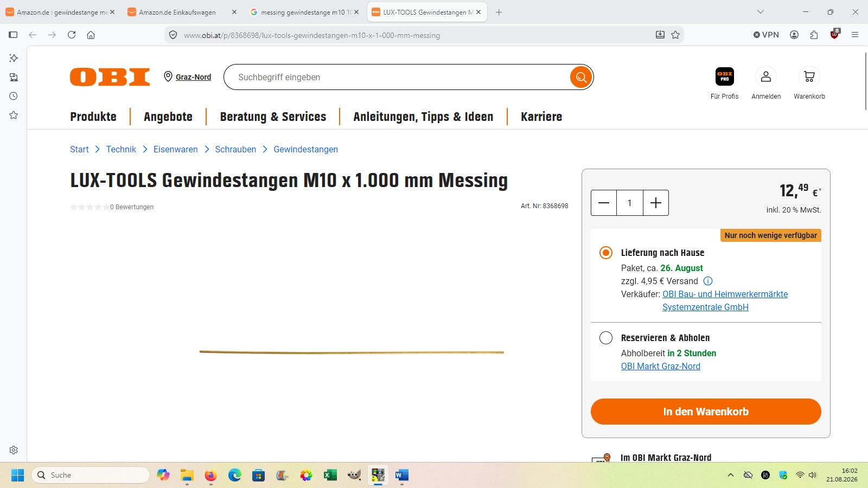Open 'Anleitungen, Tipps & Ideen' menu

click(x=423, y=117)
